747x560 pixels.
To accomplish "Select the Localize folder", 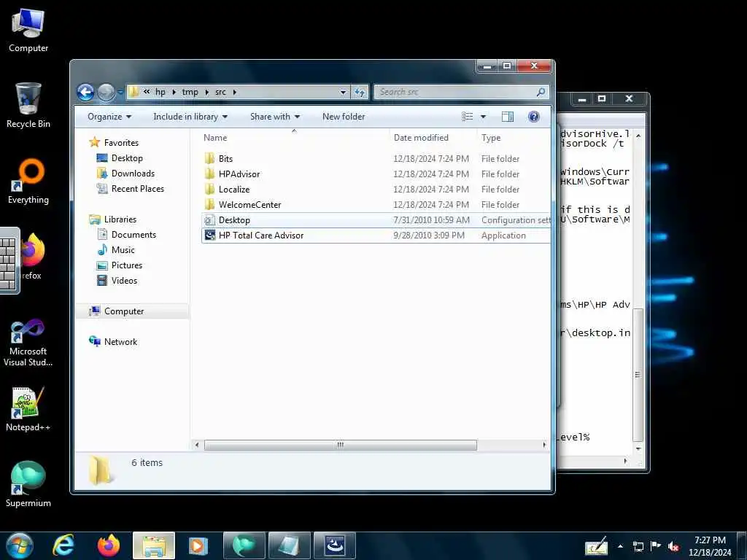I will [234, 189].
